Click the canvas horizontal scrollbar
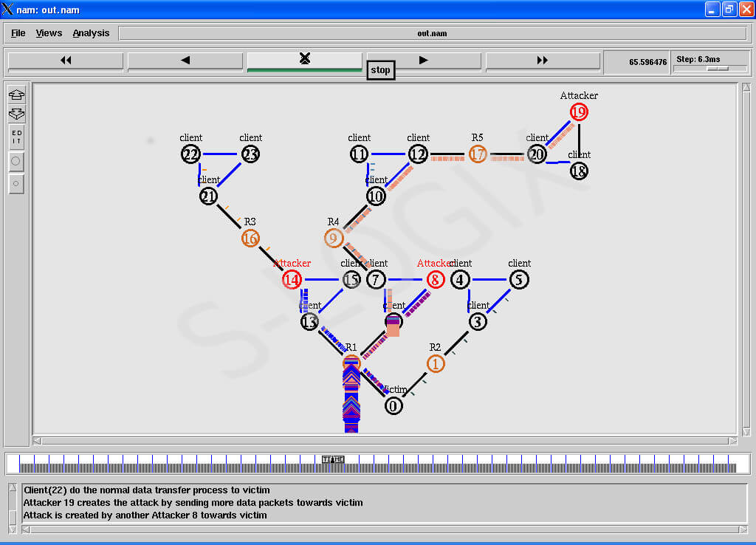This screenshot has height=545, width=756. pyautogui.click(x=385, y=441)
